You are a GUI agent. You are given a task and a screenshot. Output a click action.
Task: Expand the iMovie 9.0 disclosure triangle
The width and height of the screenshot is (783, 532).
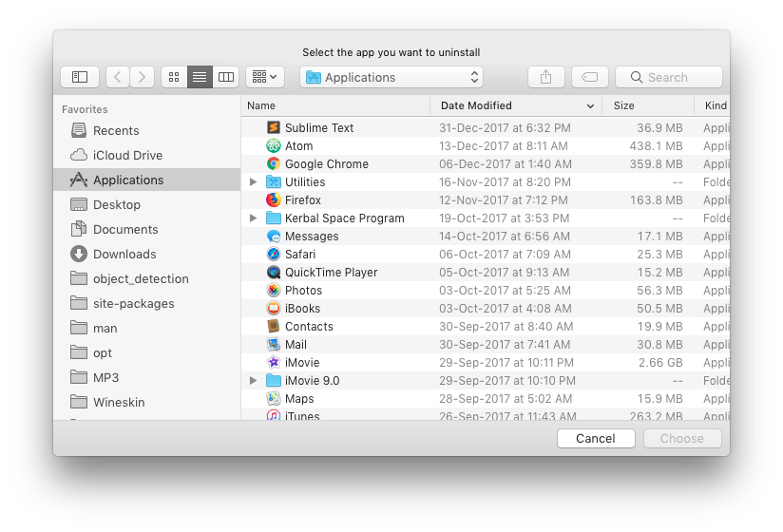click(x=253, y=380)
